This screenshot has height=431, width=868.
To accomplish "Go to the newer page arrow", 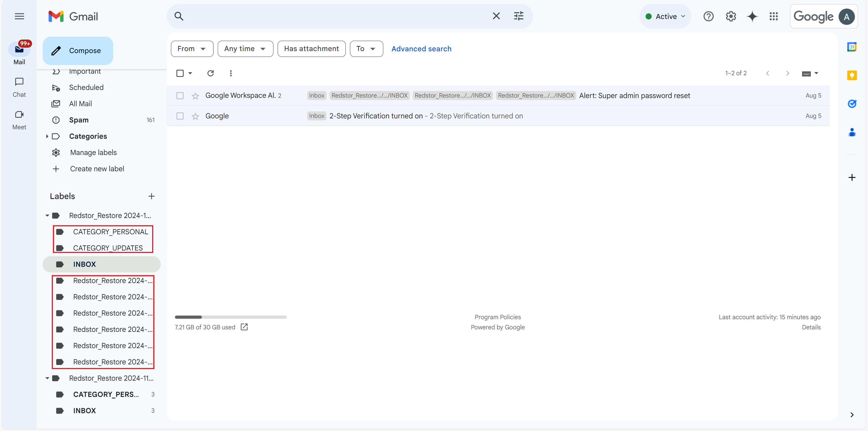I will point(768,73).
